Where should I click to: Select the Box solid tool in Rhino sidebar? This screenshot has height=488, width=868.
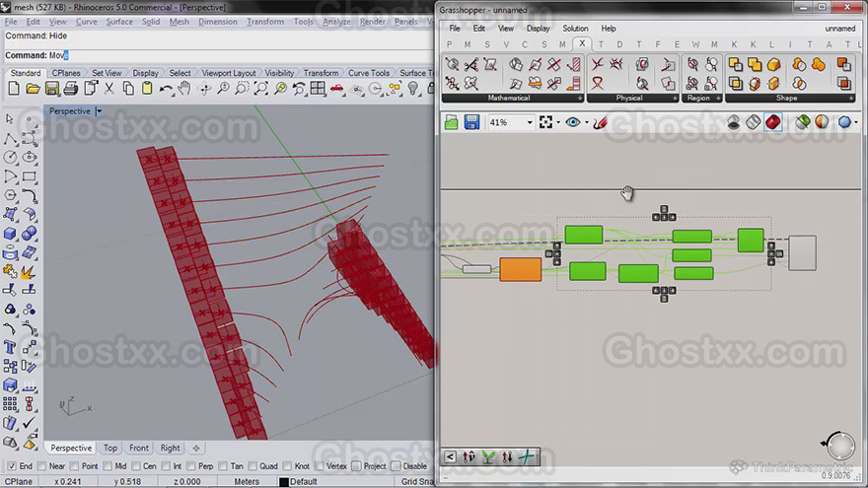point(10,234)
